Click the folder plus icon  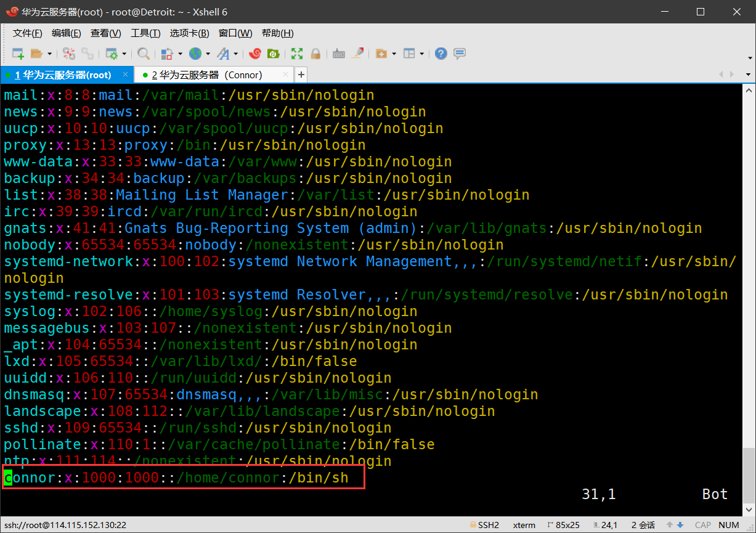pos(381,54)
